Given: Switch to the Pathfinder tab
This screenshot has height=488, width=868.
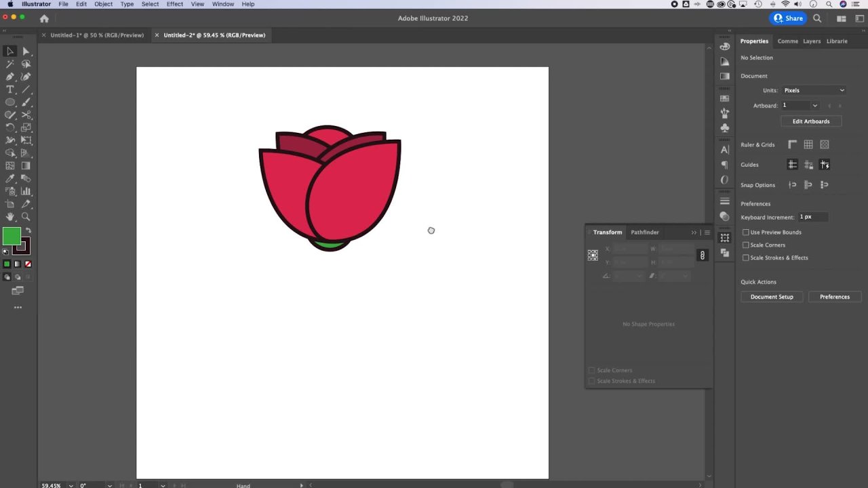Looking at the screenshot, I should point(644,232).
